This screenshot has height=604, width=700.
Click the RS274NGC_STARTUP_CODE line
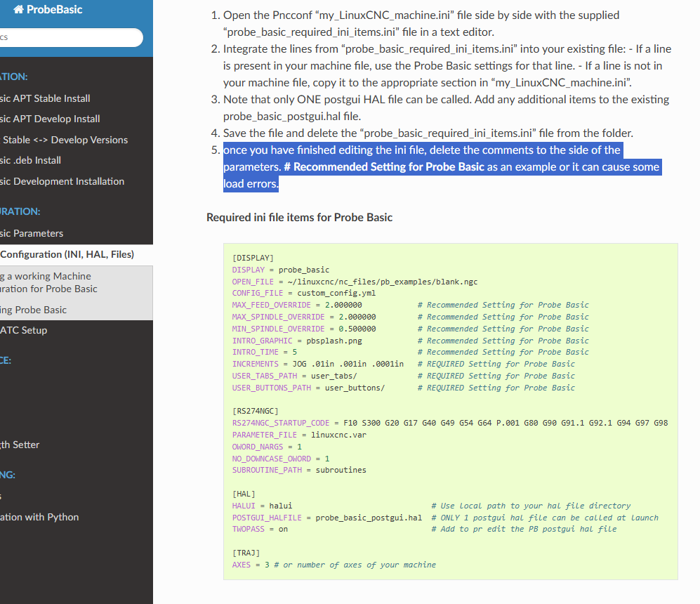(x=450, y=423)
